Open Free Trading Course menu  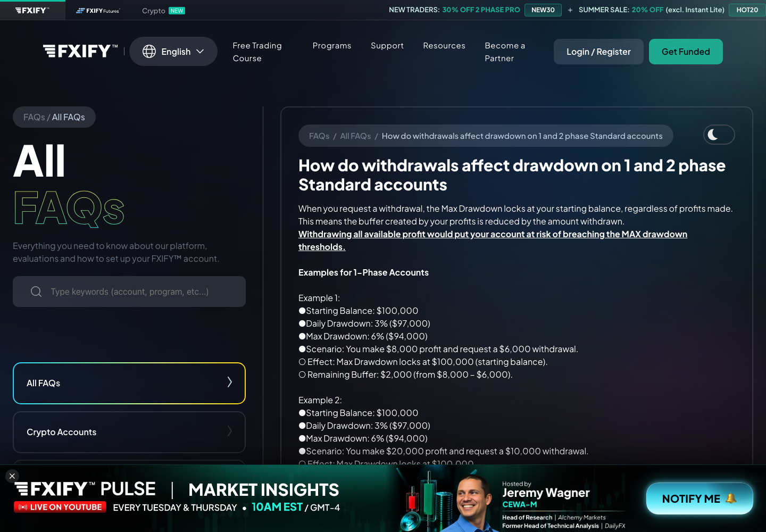[257, 52]
